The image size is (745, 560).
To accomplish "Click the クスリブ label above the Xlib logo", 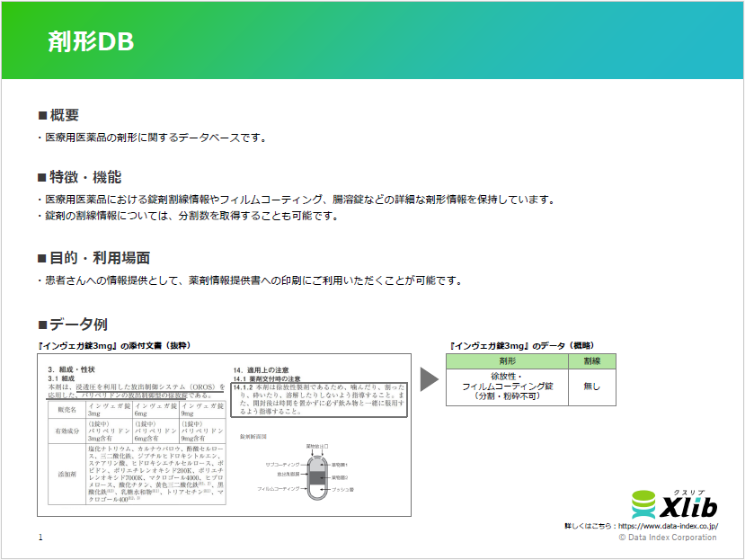I will coord(687,494).
